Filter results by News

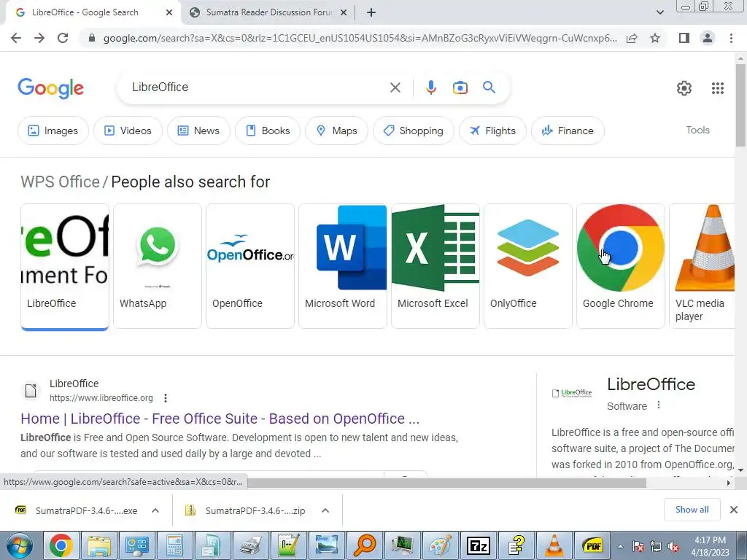tap(198, 131)
